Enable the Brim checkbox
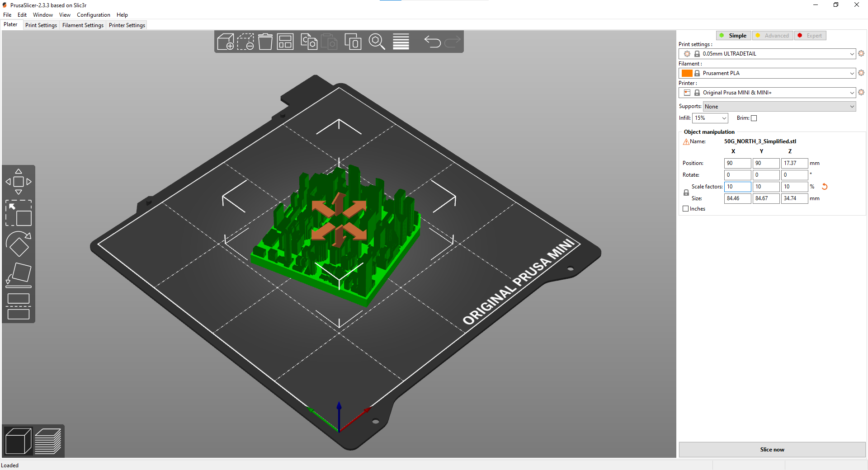868x470 pixels. point(754,118)
